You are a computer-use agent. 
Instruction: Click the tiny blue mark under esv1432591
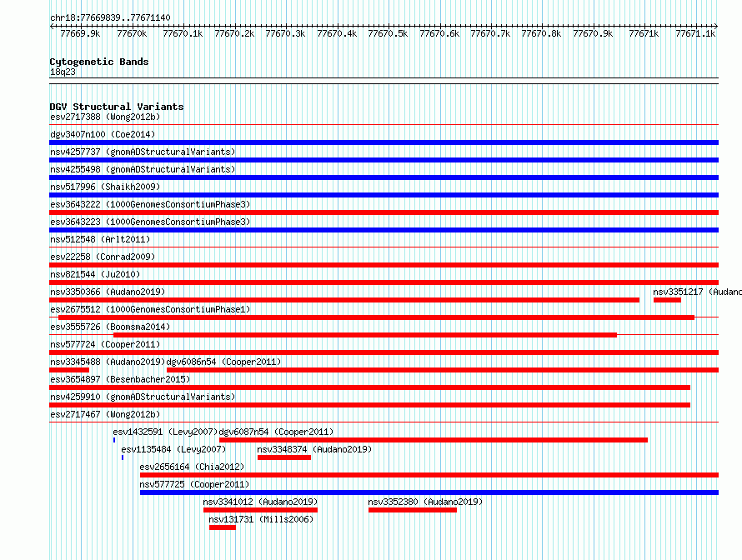pyautogui.click(x=114, y=440)
